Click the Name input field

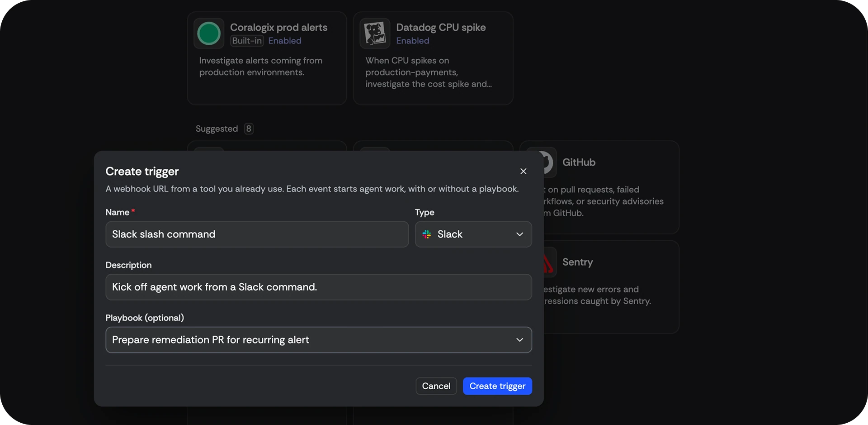pos(257,234)
